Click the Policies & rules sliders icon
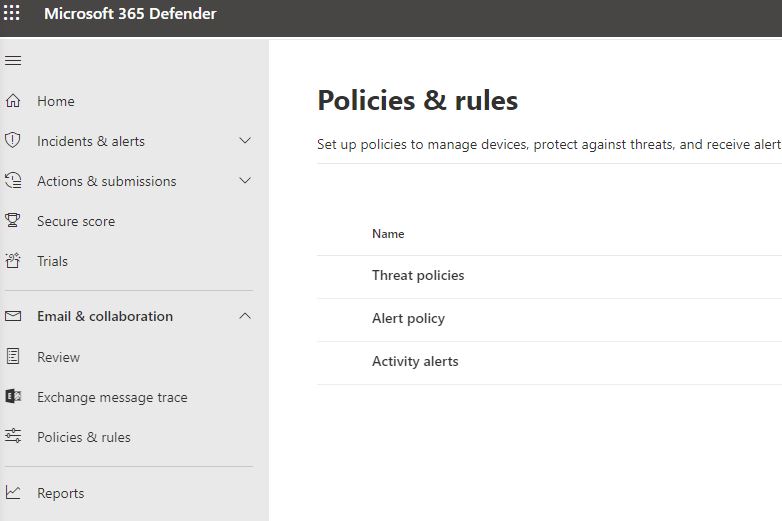782x521 pixels. point(13,436)
